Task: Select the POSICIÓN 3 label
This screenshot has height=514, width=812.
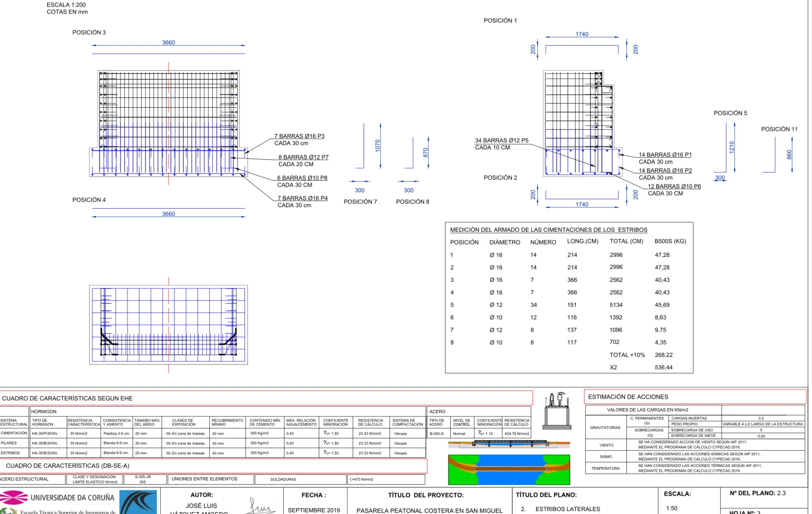Action: [89, 32]
